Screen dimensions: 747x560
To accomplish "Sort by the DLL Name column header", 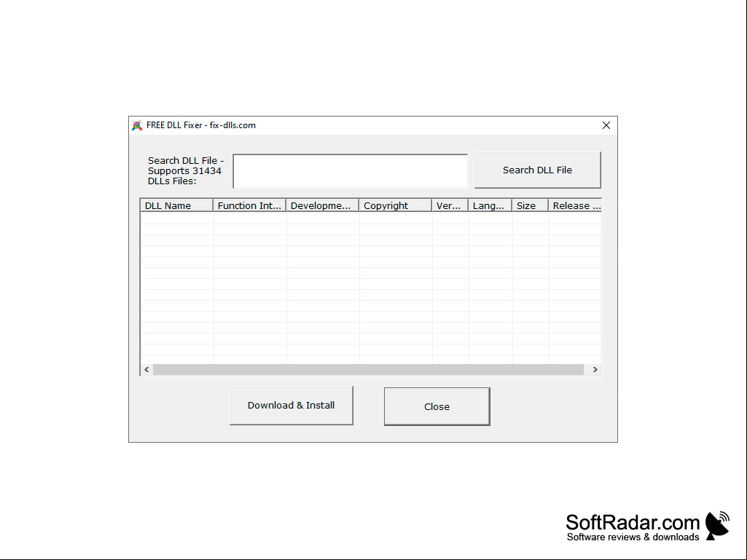I will 177,205.
